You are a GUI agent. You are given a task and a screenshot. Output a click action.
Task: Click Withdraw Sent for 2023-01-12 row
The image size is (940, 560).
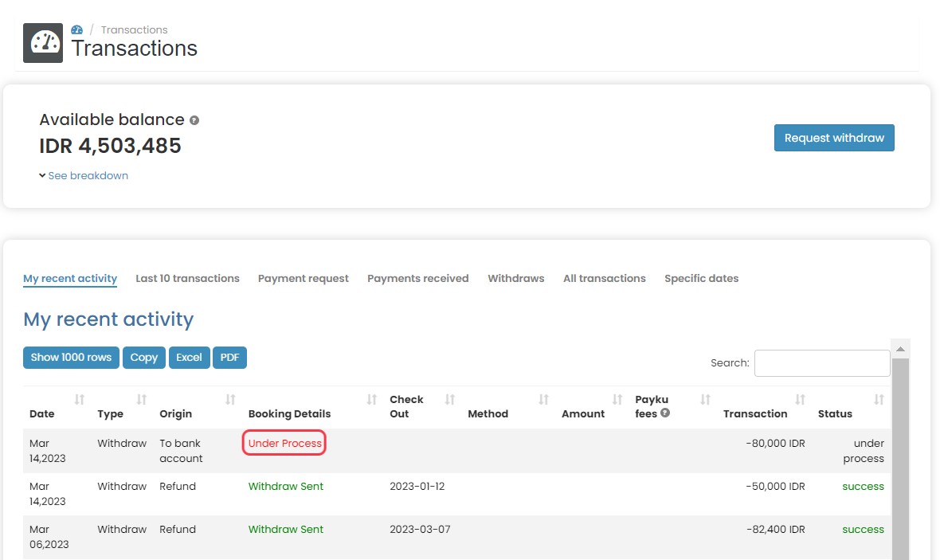coord(286,486)
